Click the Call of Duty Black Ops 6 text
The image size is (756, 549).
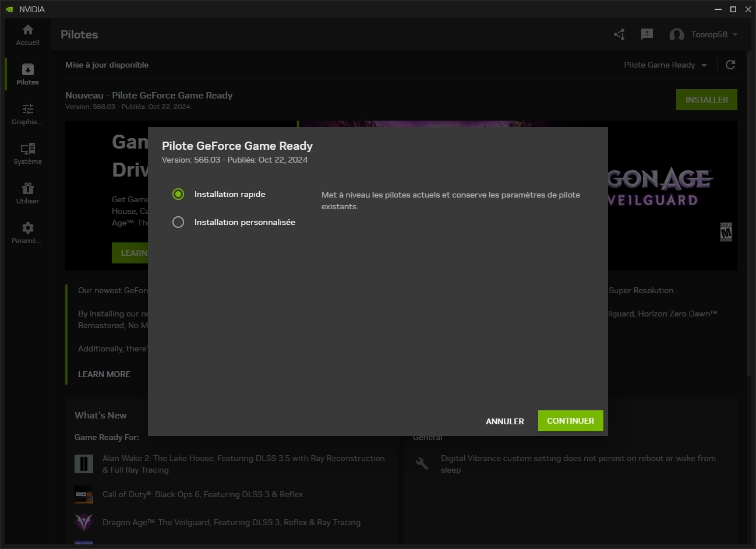[x=203, y=494]
